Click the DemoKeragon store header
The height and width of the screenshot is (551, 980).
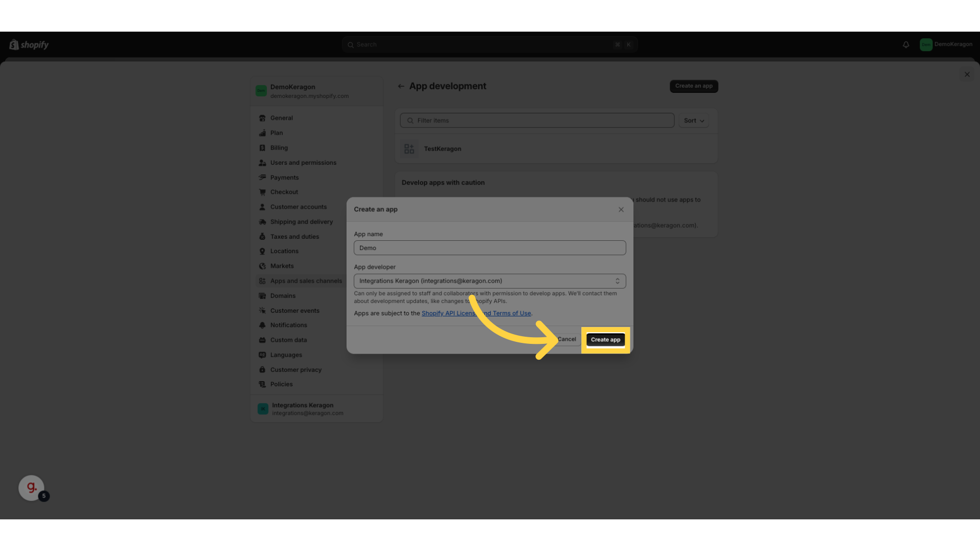click(x=316, y=91)
